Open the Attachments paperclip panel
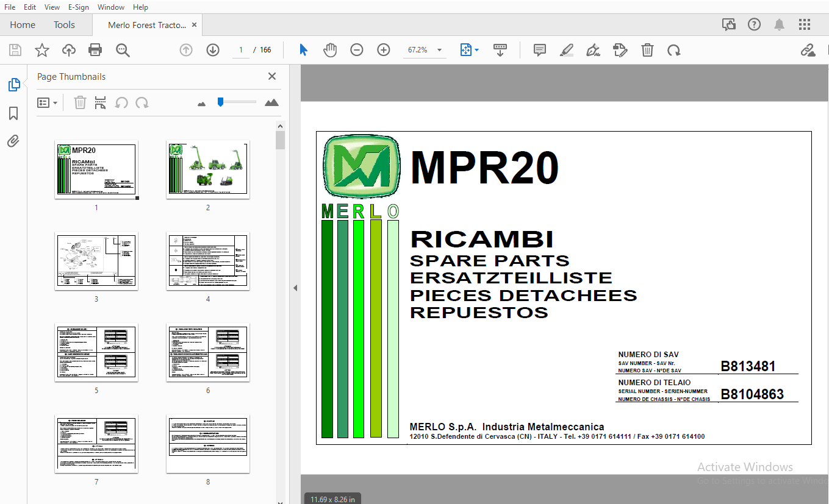This screenshot has width=829, height=504. tap(13, 141)
